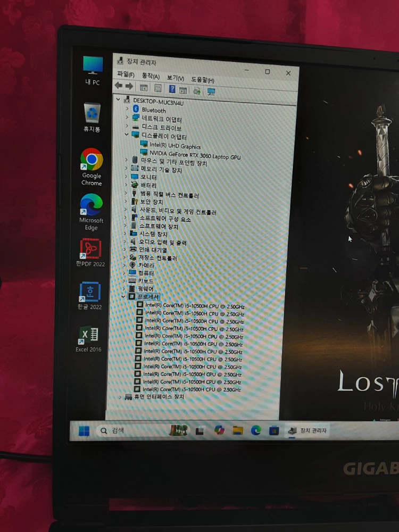Collapse the 디스플레이 어댑터 category

(127, 135)
